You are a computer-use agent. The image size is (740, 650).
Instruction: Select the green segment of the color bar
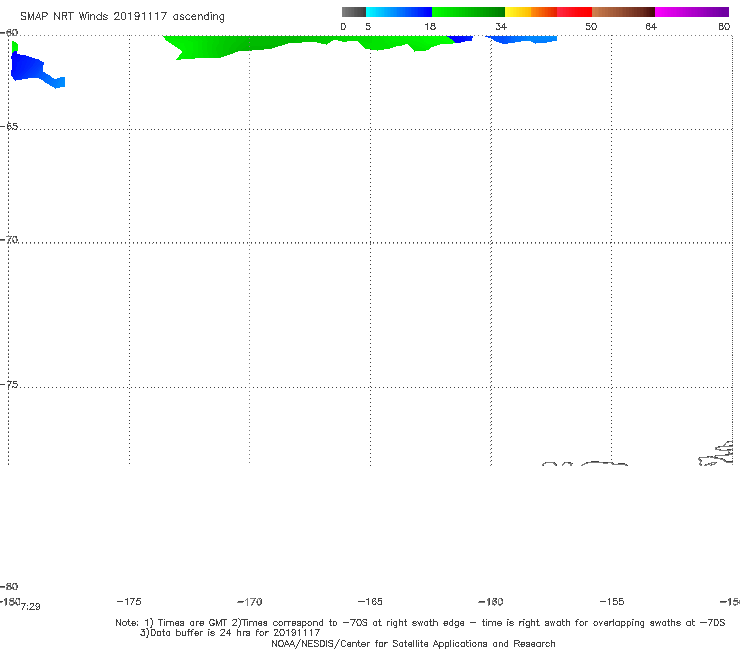pyautogui.click(x=468, y=12)
